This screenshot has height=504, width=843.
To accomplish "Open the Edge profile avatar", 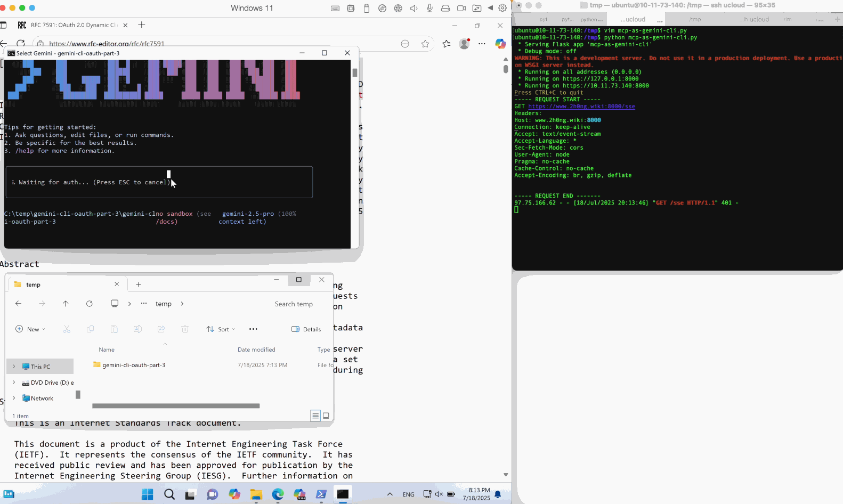I will [x=465, y=44].
